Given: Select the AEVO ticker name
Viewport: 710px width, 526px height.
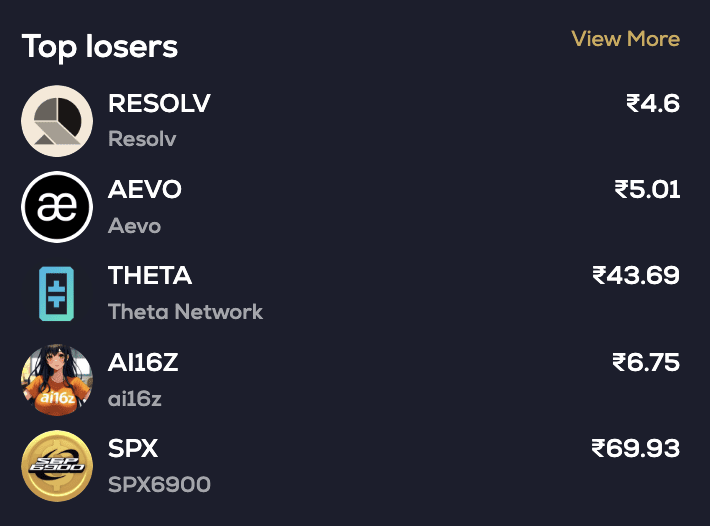Looking at the screenshot, I should tap(145, 189).
